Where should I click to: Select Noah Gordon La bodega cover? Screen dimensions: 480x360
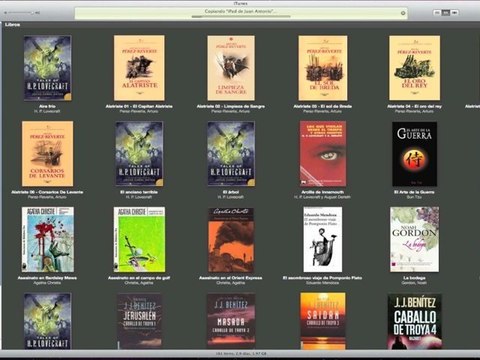click(414, 239)
